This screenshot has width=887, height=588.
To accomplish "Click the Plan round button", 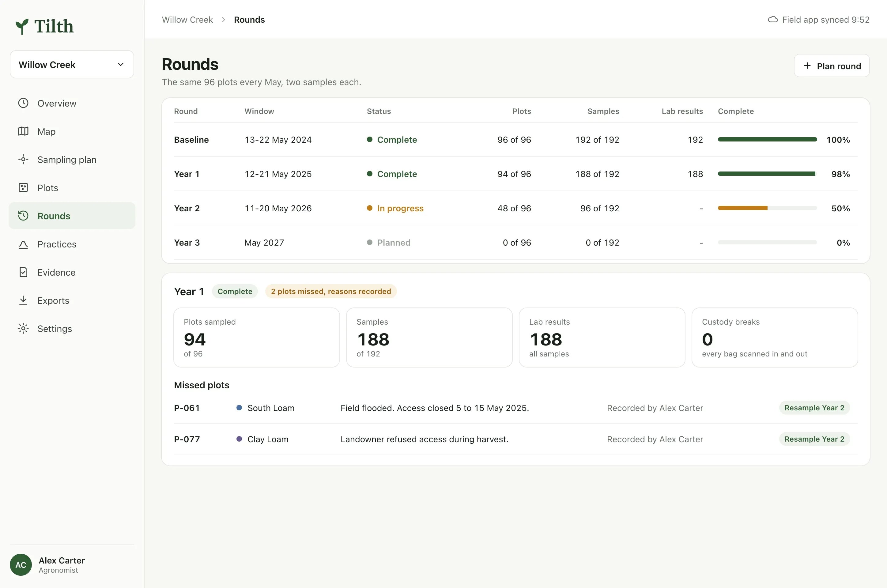I will [832, 66].
